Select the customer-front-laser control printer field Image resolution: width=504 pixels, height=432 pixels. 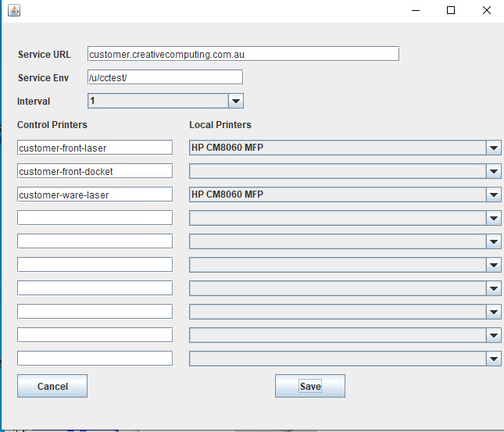point(95,148)
